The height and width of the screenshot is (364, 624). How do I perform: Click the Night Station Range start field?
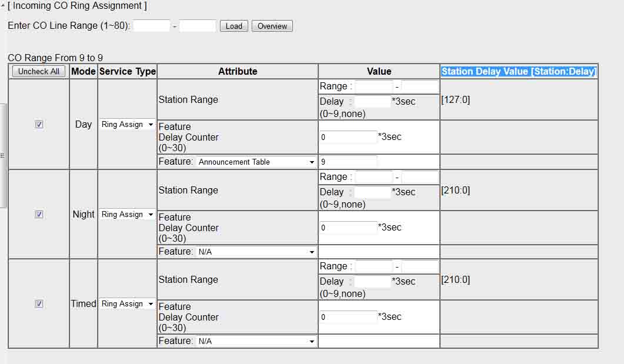click(373, 177)
